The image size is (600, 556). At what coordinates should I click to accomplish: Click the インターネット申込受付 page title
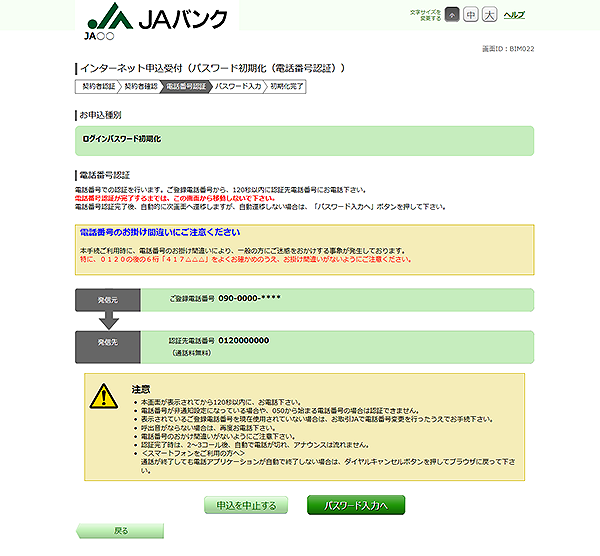coord(212,68)
